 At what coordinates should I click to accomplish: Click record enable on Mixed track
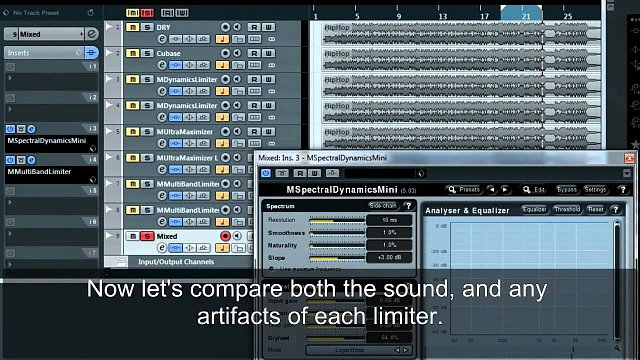(225, 236)
